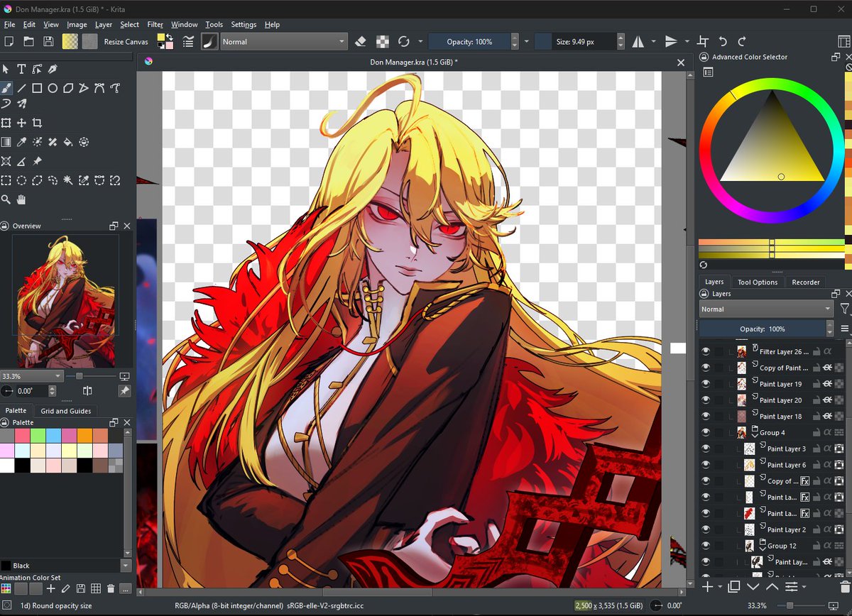Click the Resize Canvas button
Viewport: 852px width, 616px height.
pyautogui.click(x=126, y=42)
